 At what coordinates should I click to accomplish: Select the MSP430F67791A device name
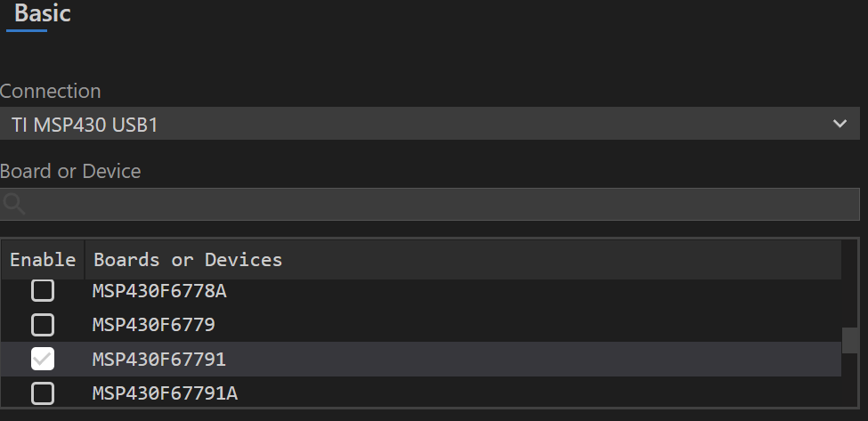point(165,393)
